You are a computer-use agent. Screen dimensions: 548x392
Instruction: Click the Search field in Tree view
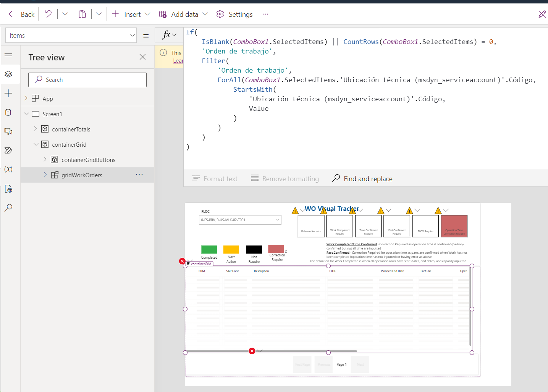87,79
